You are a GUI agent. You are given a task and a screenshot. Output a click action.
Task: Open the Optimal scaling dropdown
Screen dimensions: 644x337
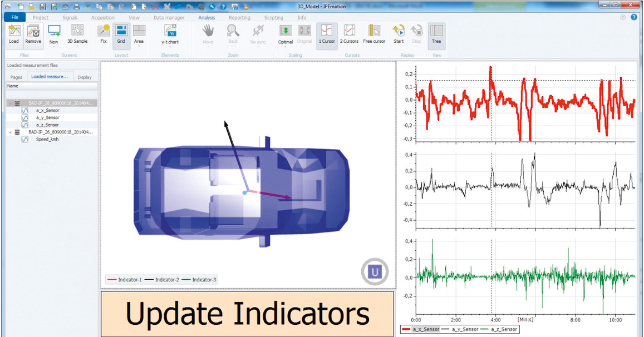point(286,47)
